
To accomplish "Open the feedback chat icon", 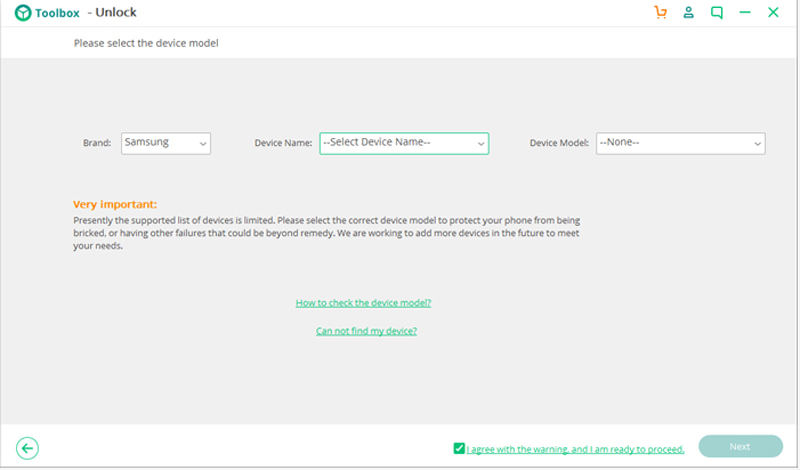I will point(717,13).
